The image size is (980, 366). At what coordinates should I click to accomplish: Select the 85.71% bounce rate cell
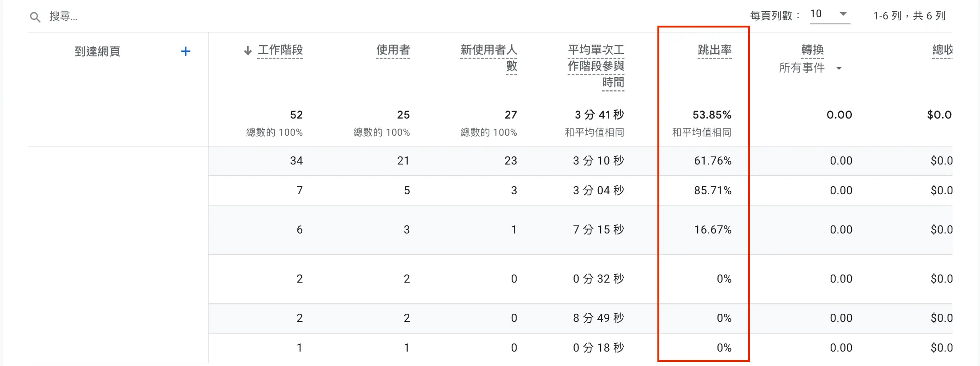click(x=713, y=191)
